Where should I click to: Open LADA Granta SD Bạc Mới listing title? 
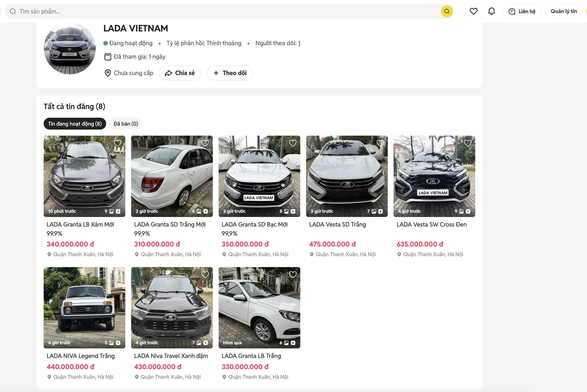point(255,229)
